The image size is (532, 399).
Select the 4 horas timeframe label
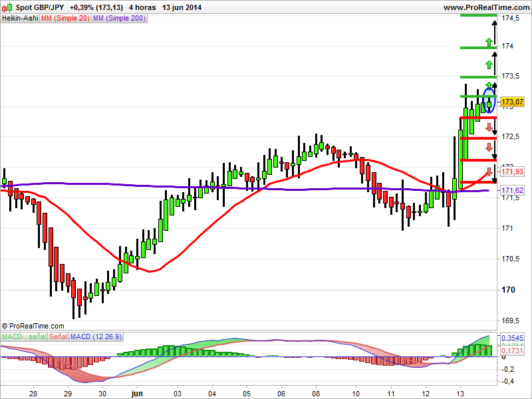click(x=142, y=7)
